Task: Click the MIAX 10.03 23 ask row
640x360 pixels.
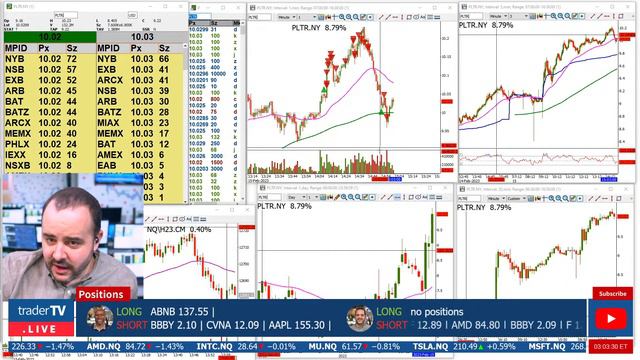Action: pyautogui.click(x=140, y=123)
